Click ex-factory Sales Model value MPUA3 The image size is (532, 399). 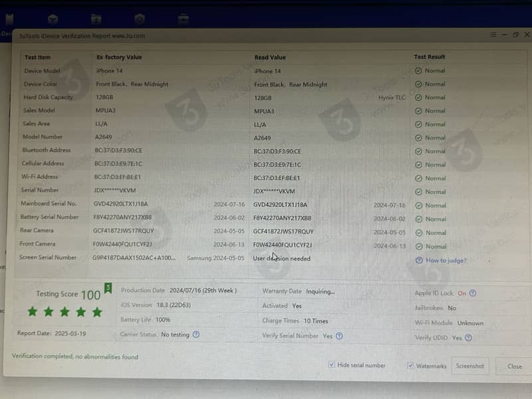tap(106, 110)
